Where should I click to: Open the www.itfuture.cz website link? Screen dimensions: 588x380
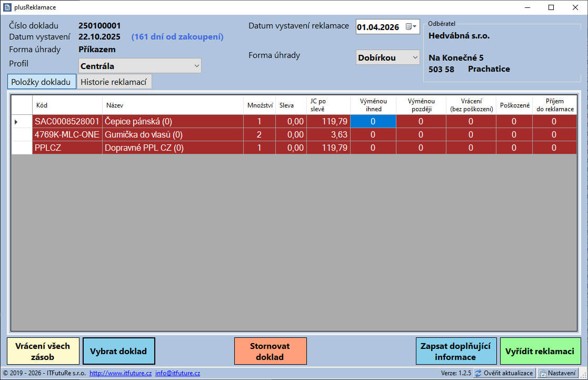[x=121, y=373]
